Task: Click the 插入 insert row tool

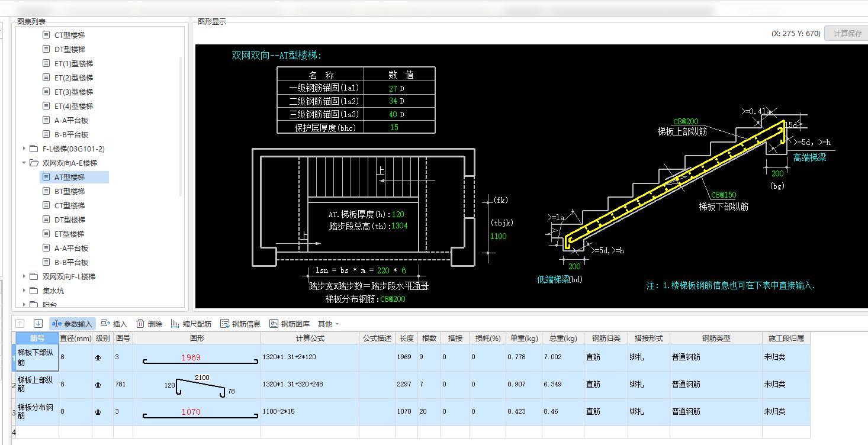Action: point(114,324)
